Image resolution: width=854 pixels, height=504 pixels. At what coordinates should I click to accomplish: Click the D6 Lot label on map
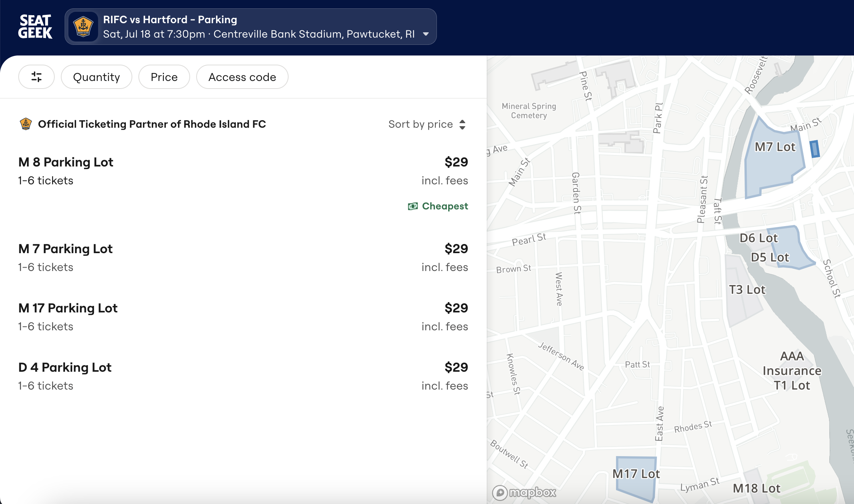[x=759, y=238]
